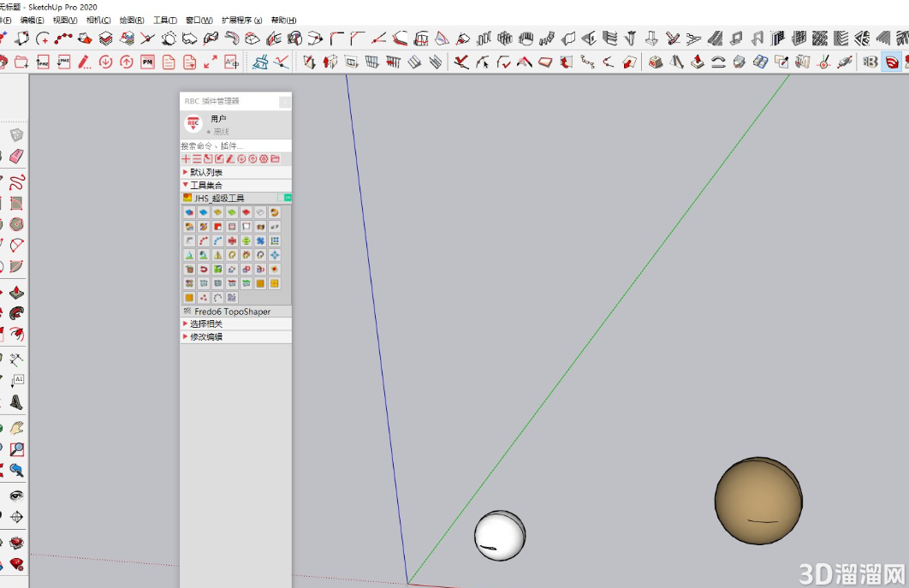Open the 扩展程序 (x) menu
This screenshot has width=909, height=588.
point(241,21)
